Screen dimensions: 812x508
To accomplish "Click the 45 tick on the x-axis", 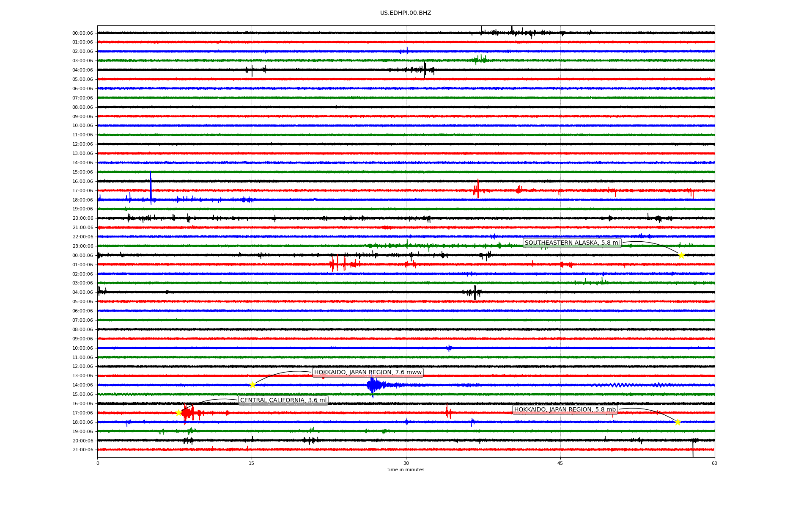I will 560,463.
